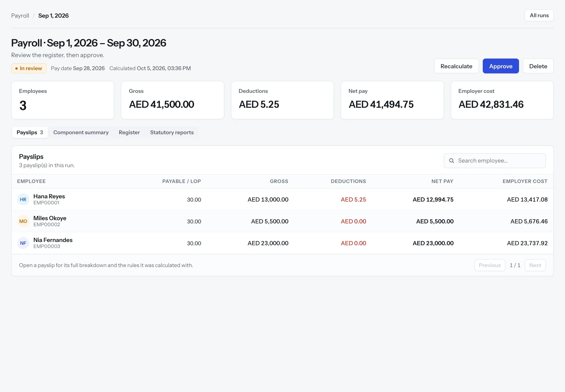Screen dimensions: 565x392
Task: Switch to the Payslips tab
Action: (30, 132)
